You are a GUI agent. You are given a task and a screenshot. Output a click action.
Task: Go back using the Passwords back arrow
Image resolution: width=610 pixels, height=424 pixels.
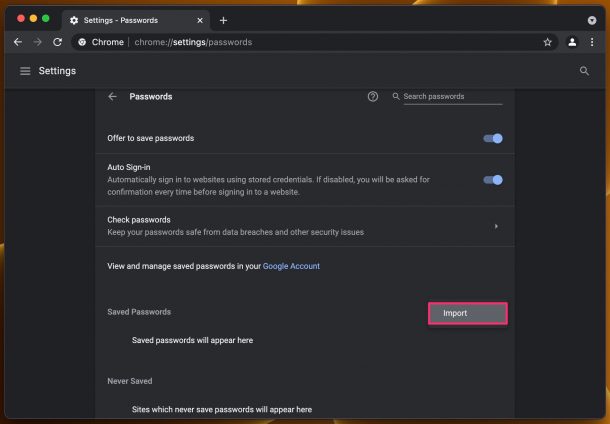112,96
